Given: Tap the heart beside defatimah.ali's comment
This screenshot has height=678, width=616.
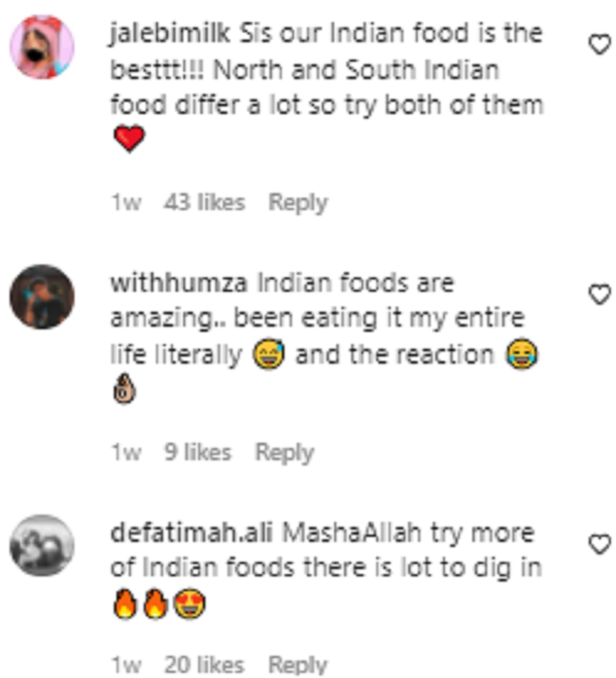Looking at the screenshot, I should [x=599, y=544].
